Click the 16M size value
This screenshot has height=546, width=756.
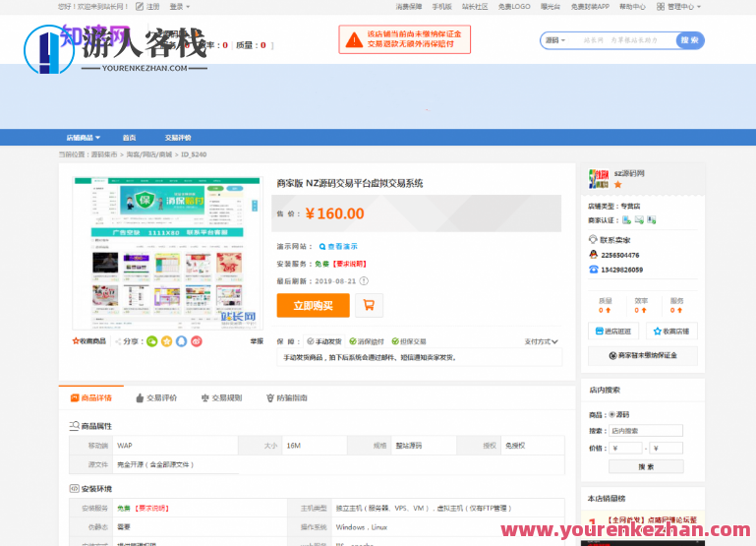point(294,446)
